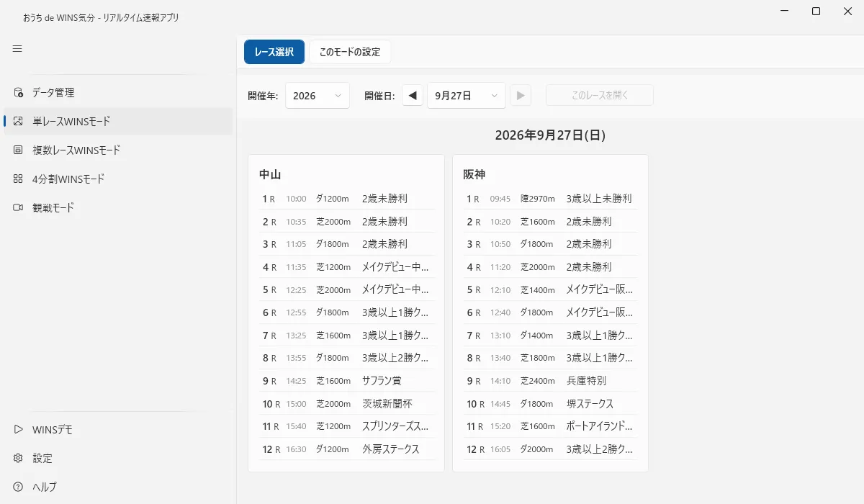864x504 pixels.
Task: Select 阪神 7R 13:10 race row
Action: click(550, 336)
